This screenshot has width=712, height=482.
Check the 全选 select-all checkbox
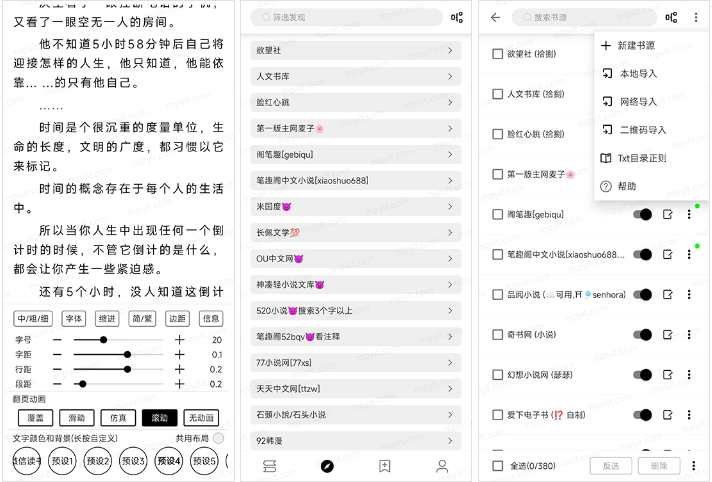pos(498,466)
